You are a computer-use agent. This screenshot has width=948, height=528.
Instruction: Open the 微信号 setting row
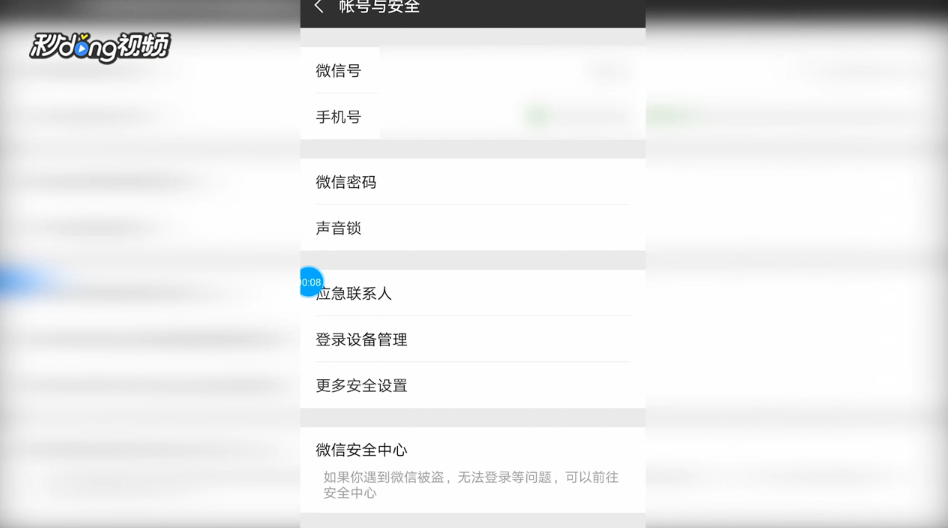473,70
